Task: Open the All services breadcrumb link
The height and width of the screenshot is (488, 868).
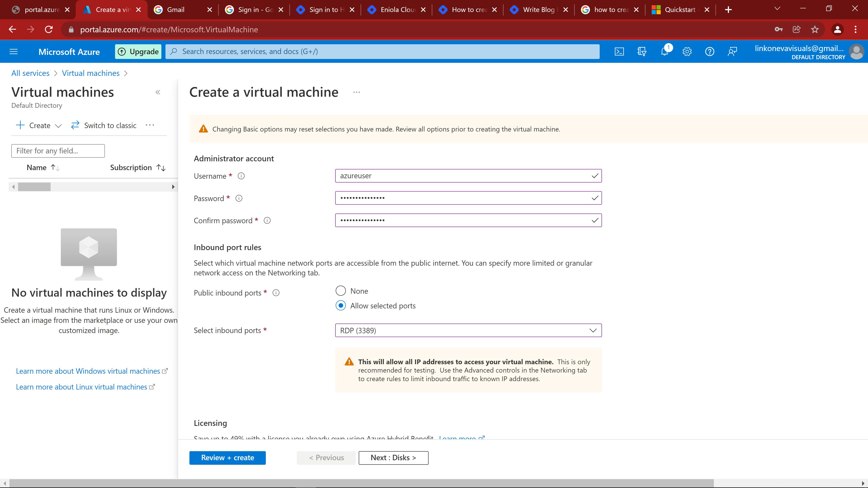Action: 30,73
